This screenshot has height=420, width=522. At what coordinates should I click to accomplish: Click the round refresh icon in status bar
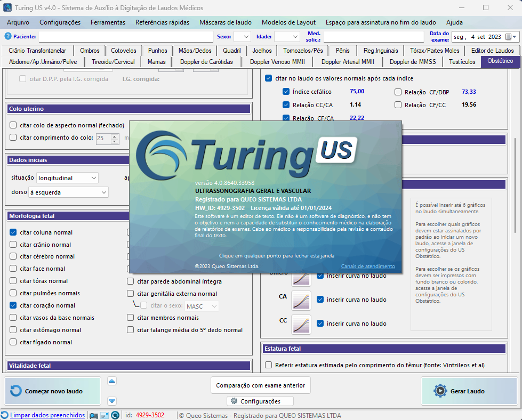[115, 415]
